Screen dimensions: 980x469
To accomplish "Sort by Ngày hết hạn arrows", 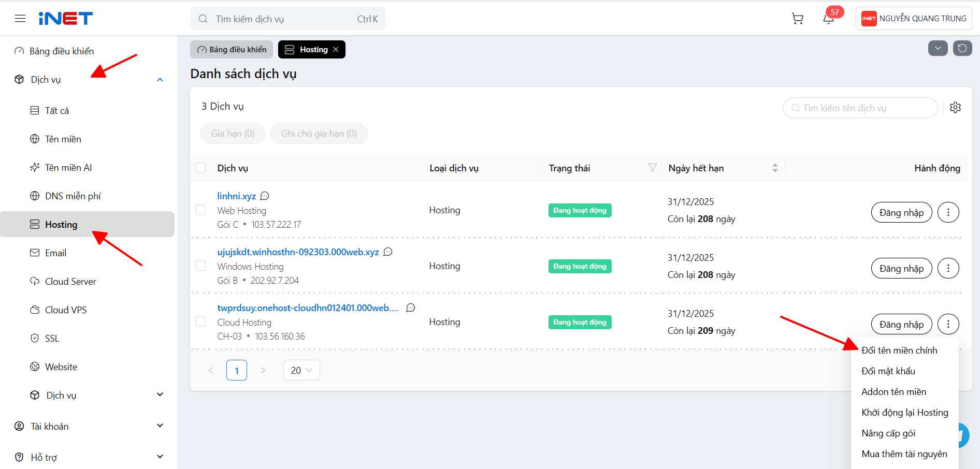I will (x=775, y=168).
